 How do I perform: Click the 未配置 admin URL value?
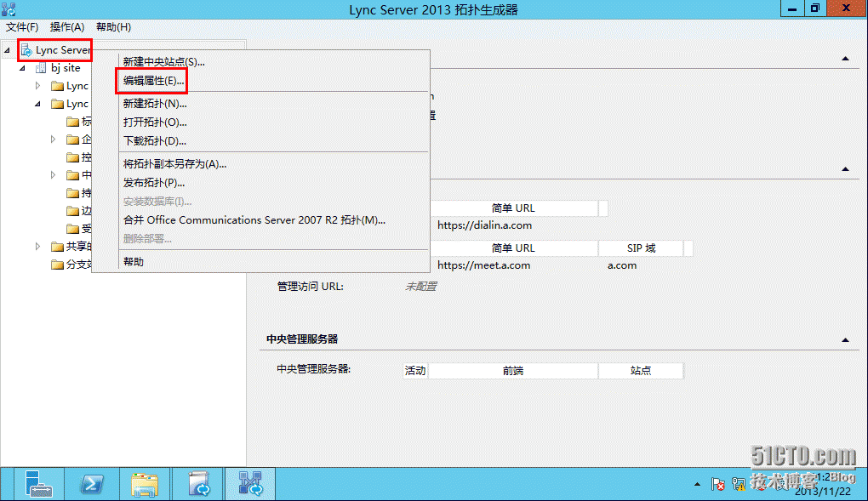point(420,286)
